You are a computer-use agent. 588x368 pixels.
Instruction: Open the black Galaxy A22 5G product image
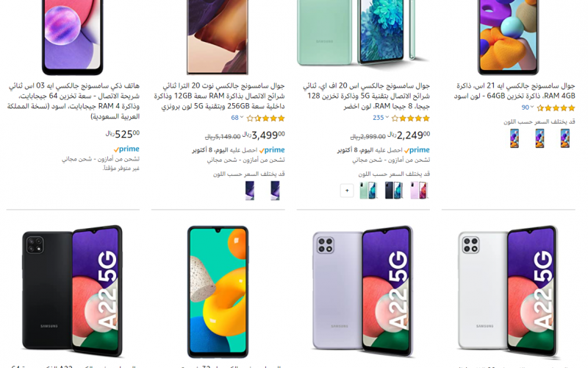73,291
